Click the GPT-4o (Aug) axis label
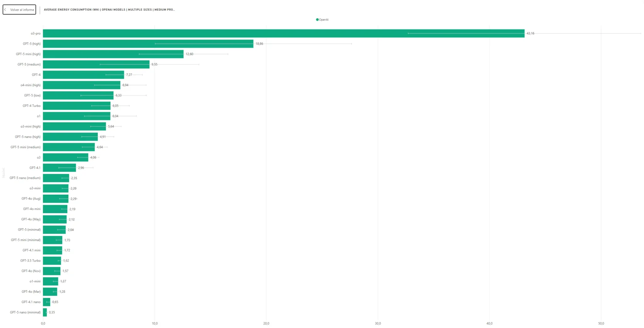Image resolution: width=644 pixels, height=328 pixels. pyautogui.click(x=31, y=199)
